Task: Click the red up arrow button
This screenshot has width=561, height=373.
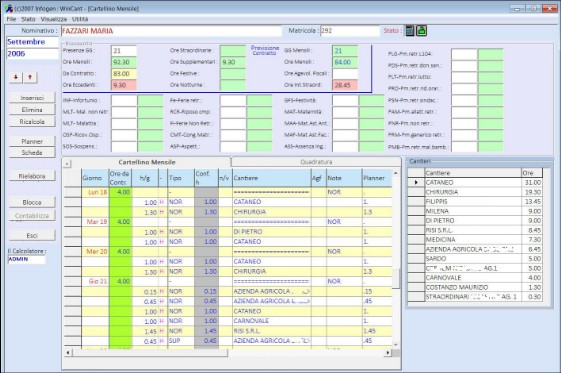Action: [30, 77]
